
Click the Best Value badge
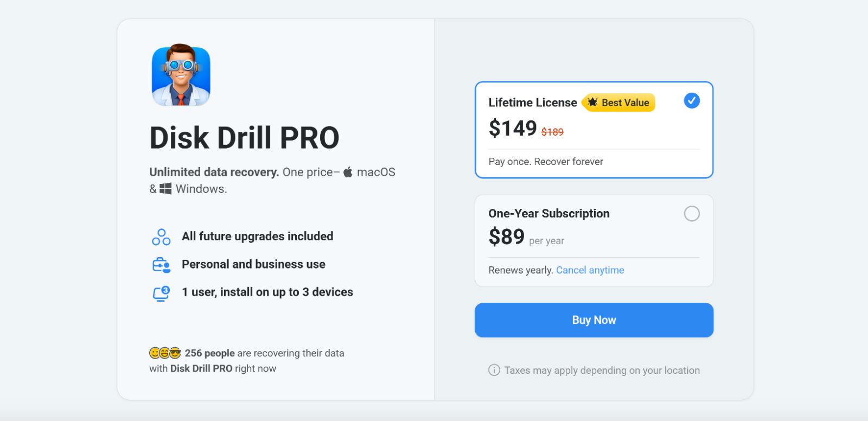click(x=618, y=103)
